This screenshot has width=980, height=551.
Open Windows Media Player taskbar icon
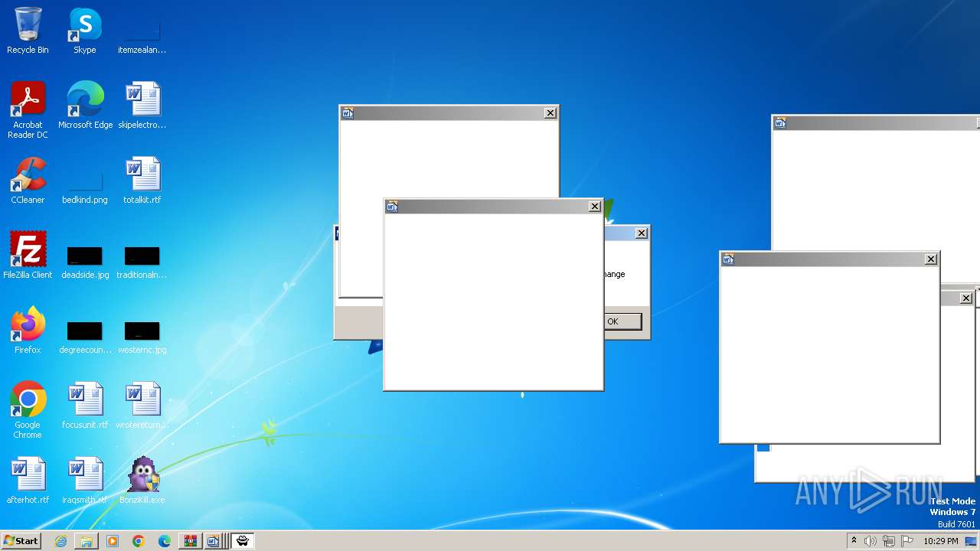tap(113, 541)
